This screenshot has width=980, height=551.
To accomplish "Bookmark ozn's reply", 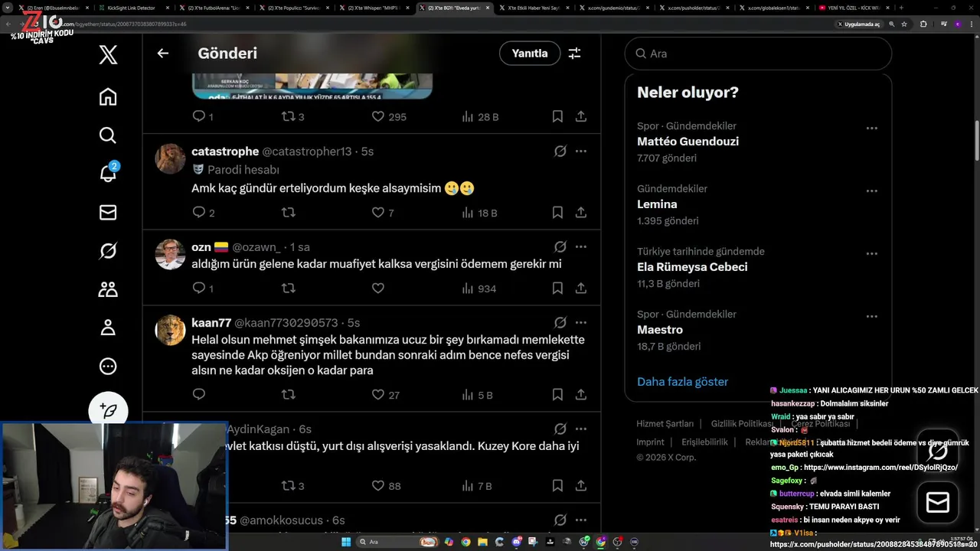I will (557, 289).
